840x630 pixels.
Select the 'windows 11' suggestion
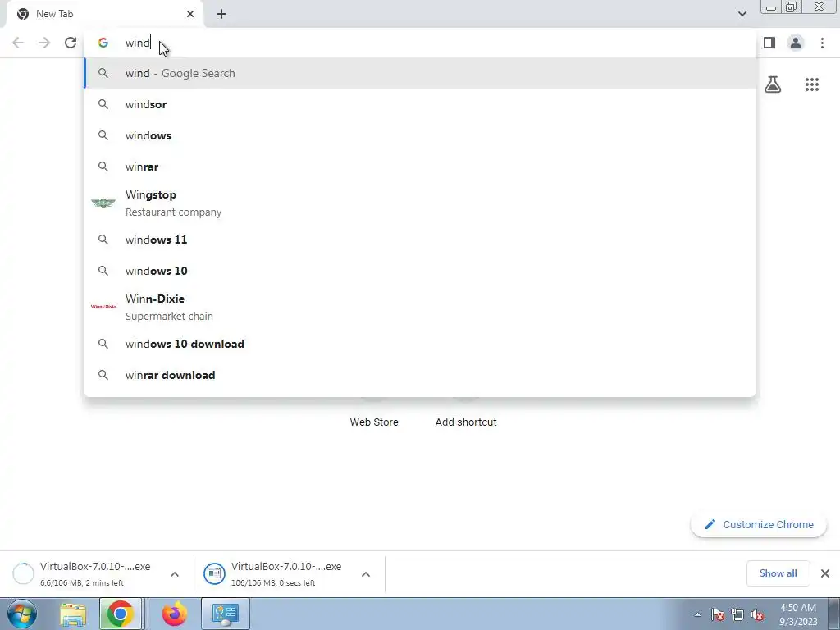click(x=420, y=240)
